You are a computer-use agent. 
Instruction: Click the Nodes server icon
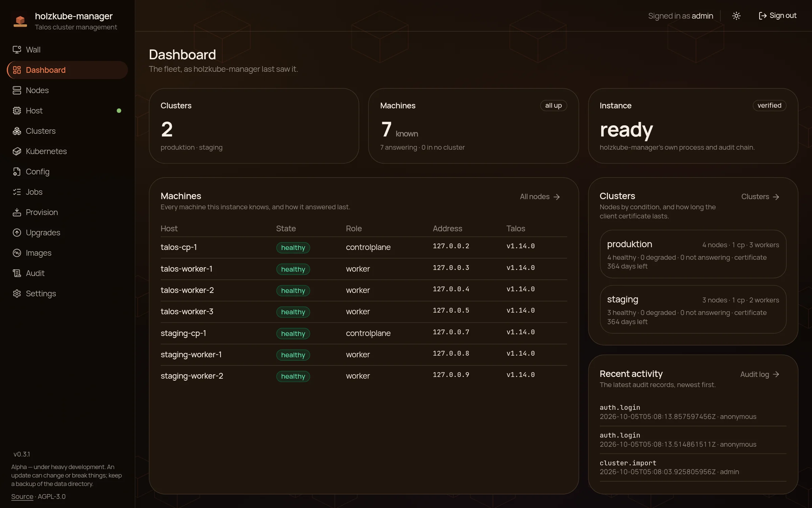17,90
